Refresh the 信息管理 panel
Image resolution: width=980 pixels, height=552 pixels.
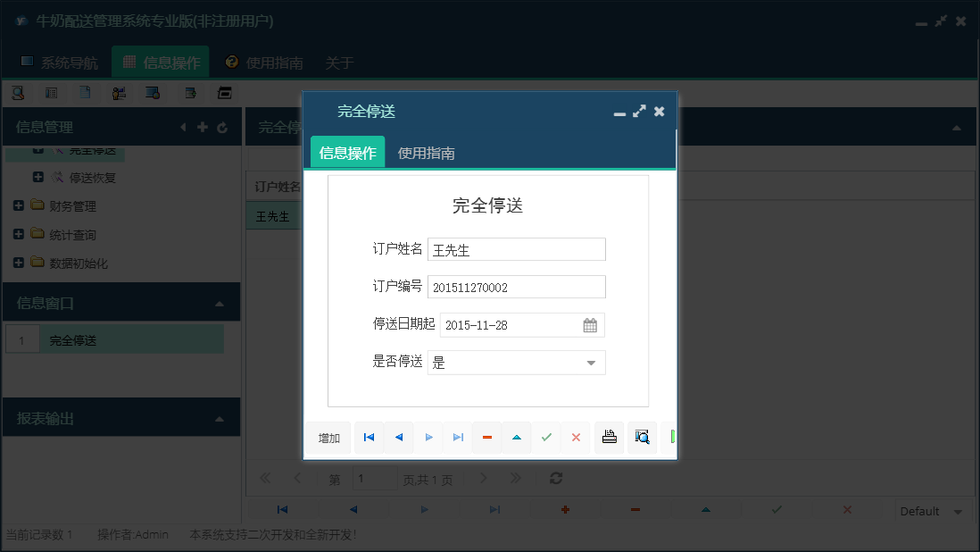[222, 128]
